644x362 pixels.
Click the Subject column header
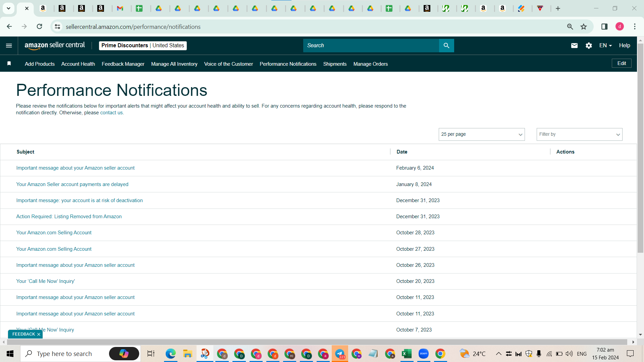pyautogui.click(x=25, y=152)
